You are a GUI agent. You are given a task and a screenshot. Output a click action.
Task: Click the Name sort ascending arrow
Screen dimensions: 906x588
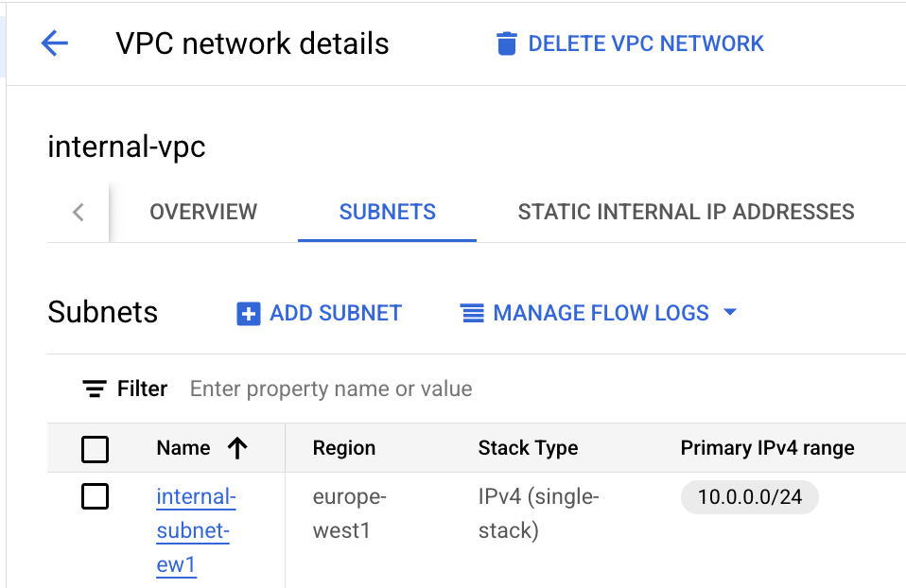237,448
